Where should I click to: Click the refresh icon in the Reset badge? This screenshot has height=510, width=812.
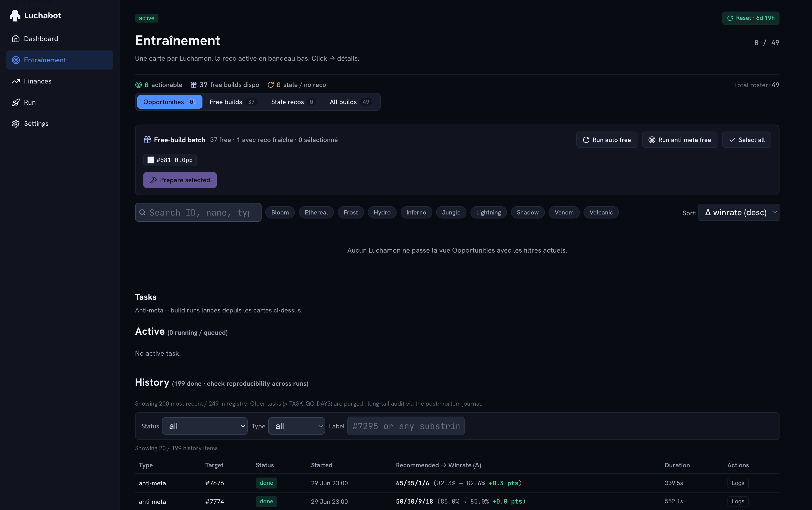coord(730,18)
